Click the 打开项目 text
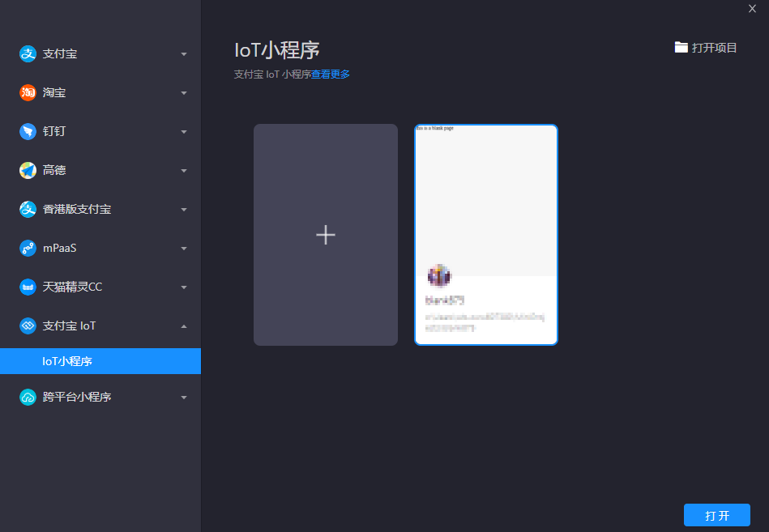 714,48
